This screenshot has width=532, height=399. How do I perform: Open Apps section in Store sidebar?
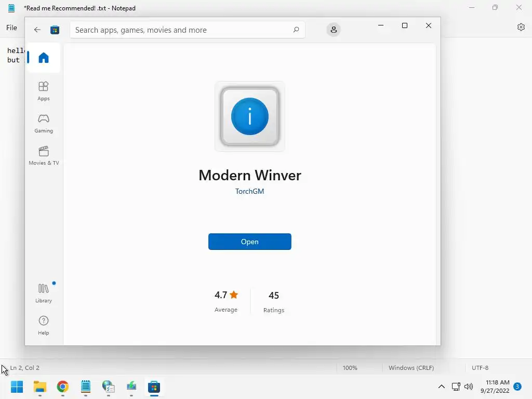[x=44, y=91]
